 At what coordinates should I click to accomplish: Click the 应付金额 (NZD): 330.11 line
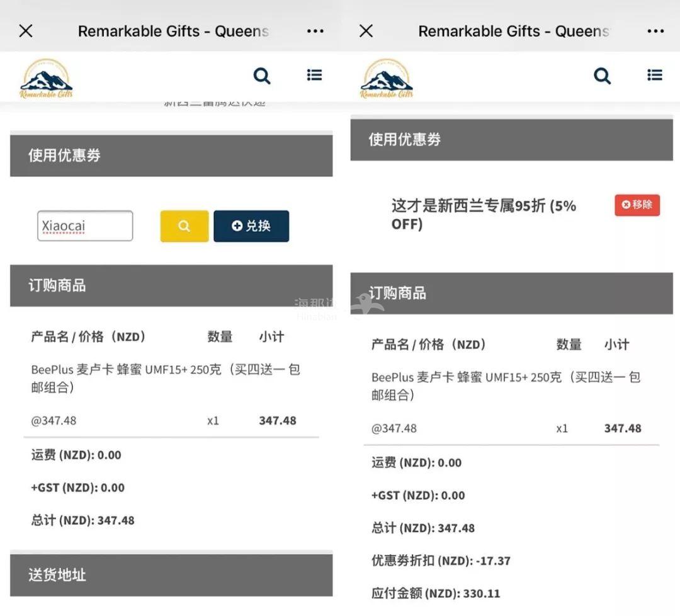click(x=436, y=593)
